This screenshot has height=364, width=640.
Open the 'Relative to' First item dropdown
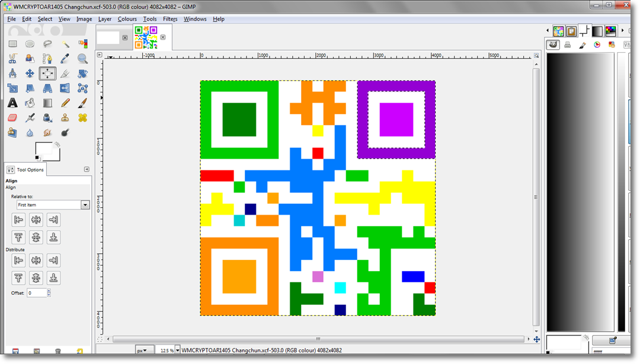(x=53, y=205)
